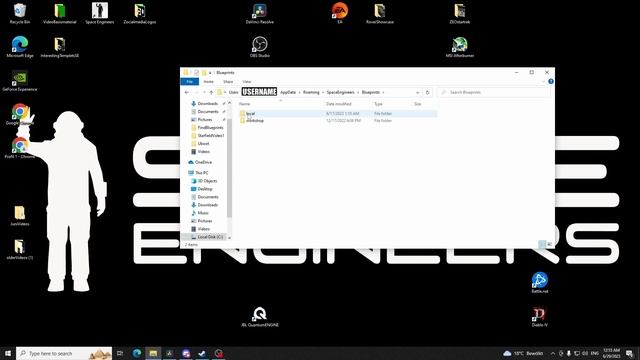Open Microsoft Edge desktop shortcut
This screenshot has width=640, height=360.
(x=20, y=47)
